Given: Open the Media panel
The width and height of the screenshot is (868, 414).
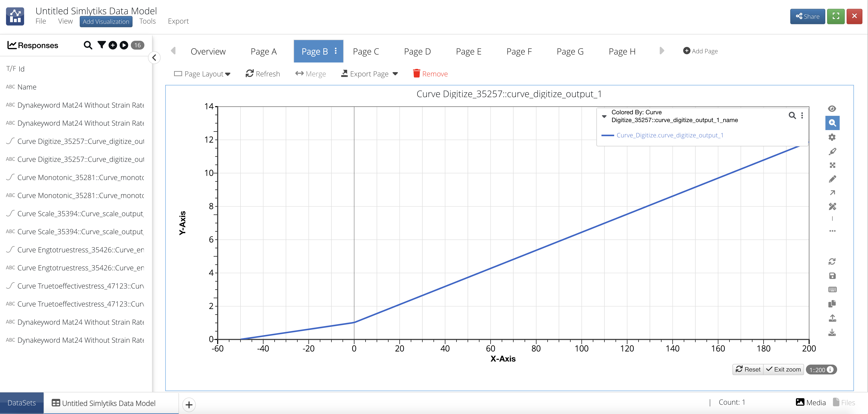Looking at the screenshot, I should [x=811, y=402].
